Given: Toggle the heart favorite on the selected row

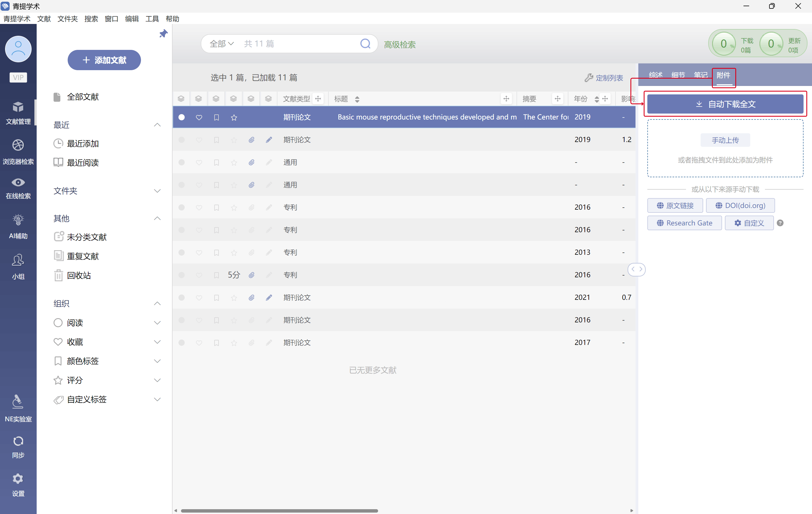Looking at the screenshot, I should pyautogui.click(x=199, y=117).
